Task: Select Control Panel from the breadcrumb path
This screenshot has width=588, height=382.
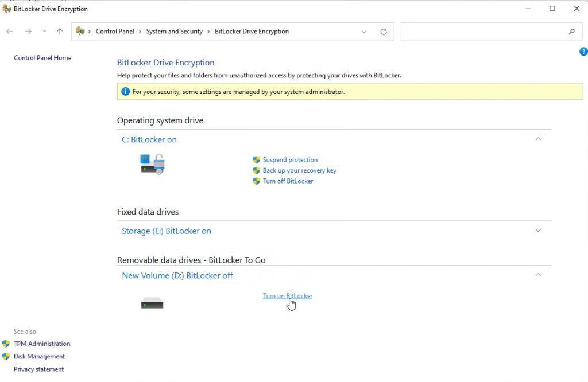Action: (x=115, y=31)
